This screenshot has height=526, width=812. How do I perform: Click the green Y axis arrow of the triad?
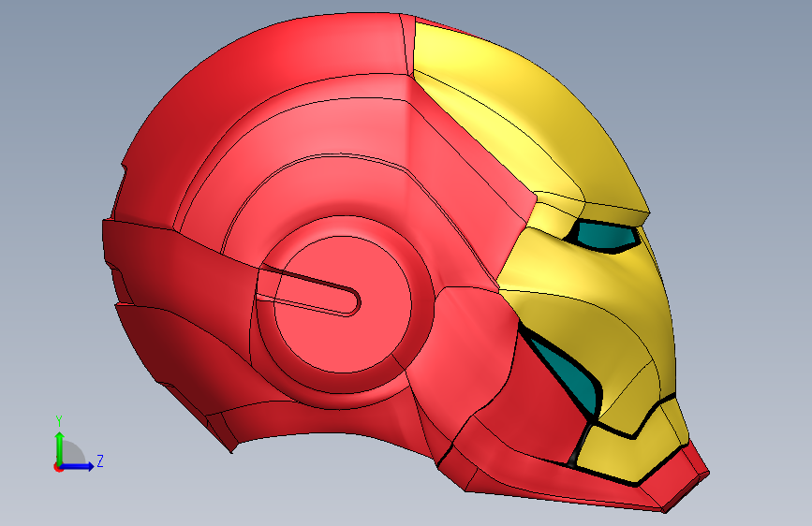click(60, 447)
